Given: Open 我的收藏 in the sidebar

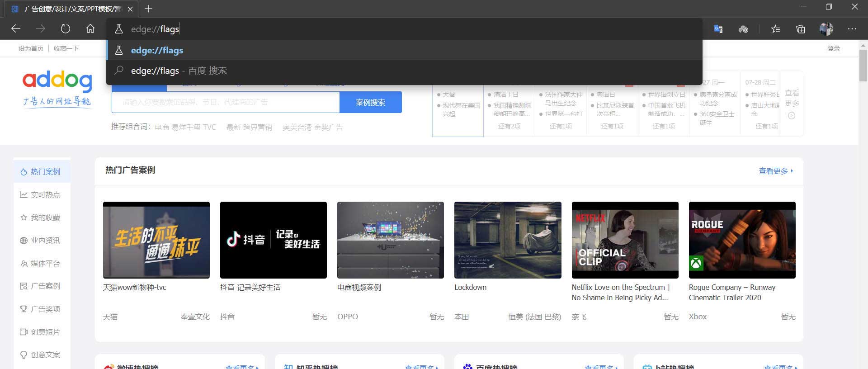Looking at the screenshot, I should point(42,218).
